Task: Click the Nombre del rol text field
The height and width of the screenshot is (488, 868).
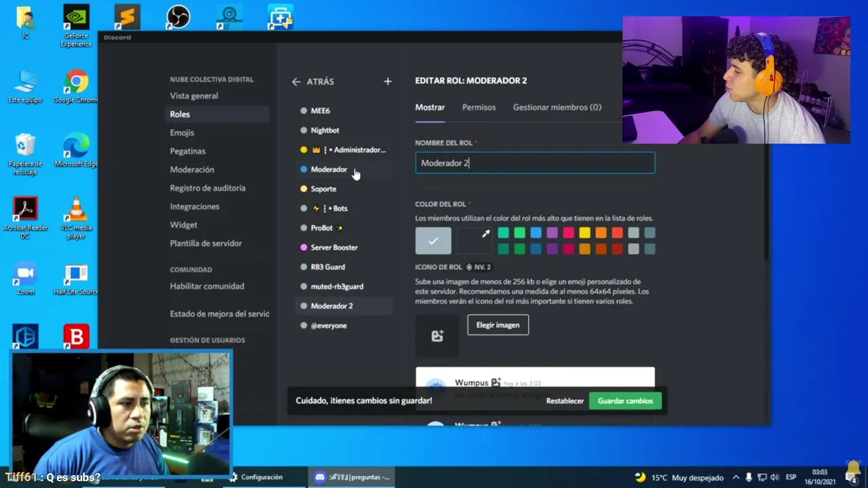Action: tap(535, 163)
